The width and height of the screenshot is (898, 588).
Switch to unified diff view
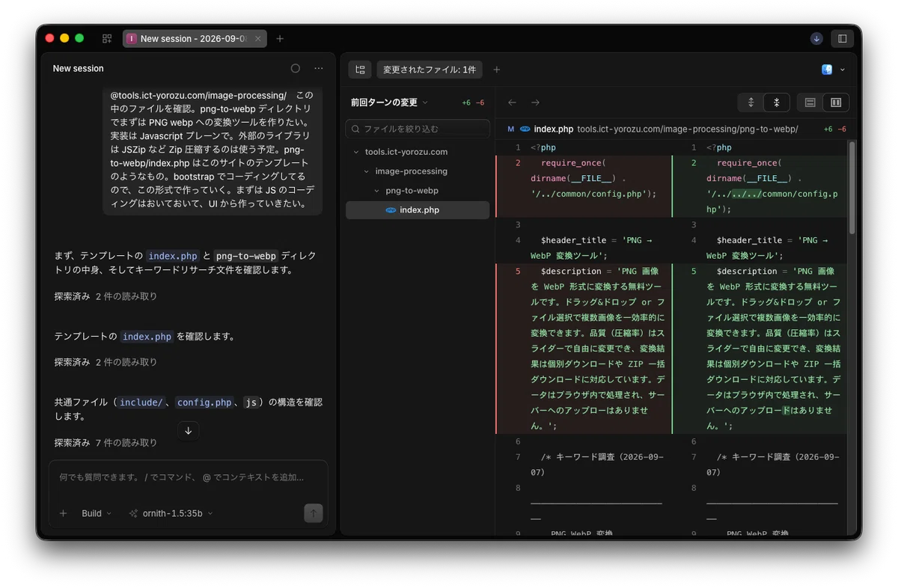tap(810, 102)
